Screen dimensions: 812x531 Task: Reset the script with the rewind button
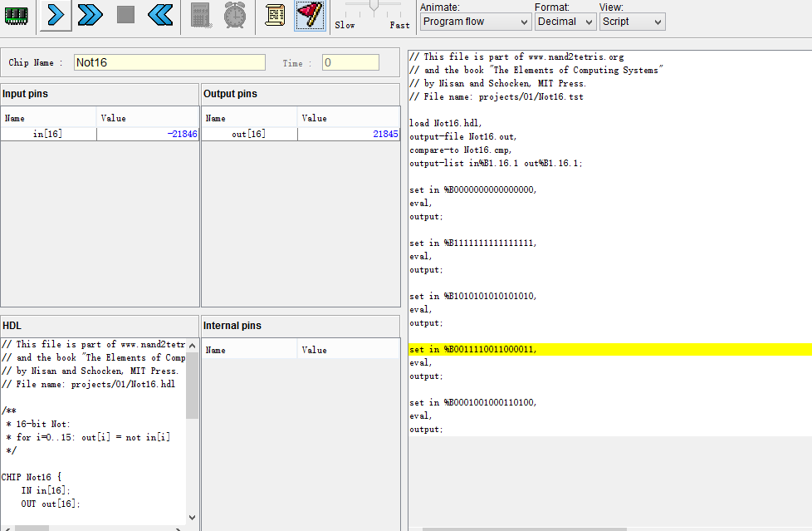click(160, 15)
